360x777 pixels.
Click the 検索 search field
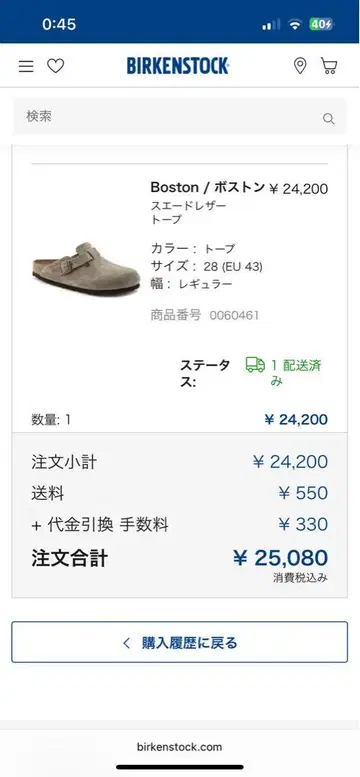click(x=180, y=116)
